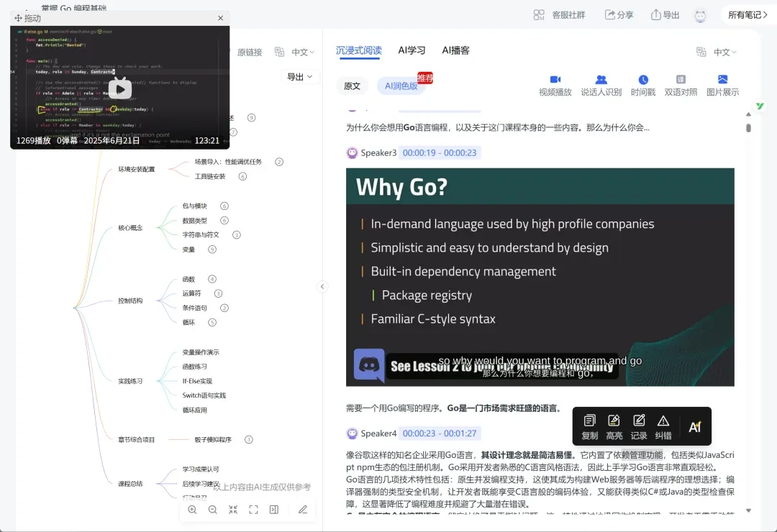The image size is (777, 532).
Task: Expand 骰子模拟程序 node count badge
Action: [x=249, y=439]
